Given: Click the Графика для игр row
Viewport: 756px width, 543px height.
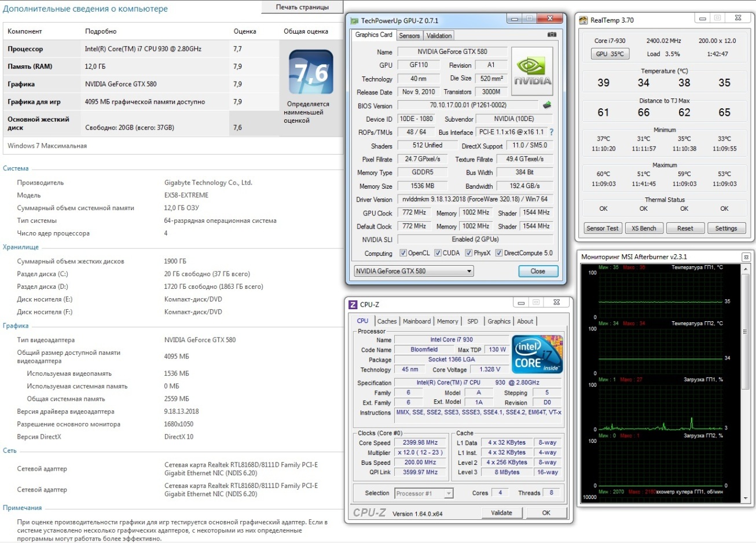Looking at the screenshot, I should [140, 101].
